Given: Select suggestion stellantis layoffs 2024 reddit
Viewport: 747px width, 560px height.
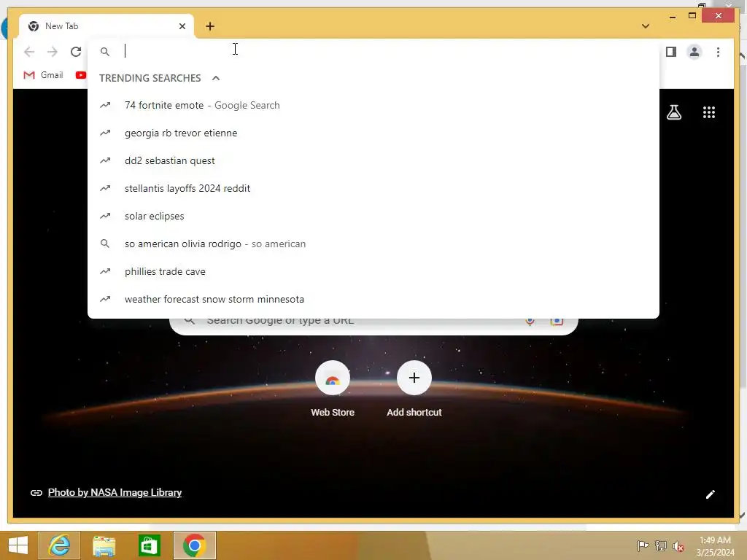Looking at the screenshot, I should [x=373, y=188].
